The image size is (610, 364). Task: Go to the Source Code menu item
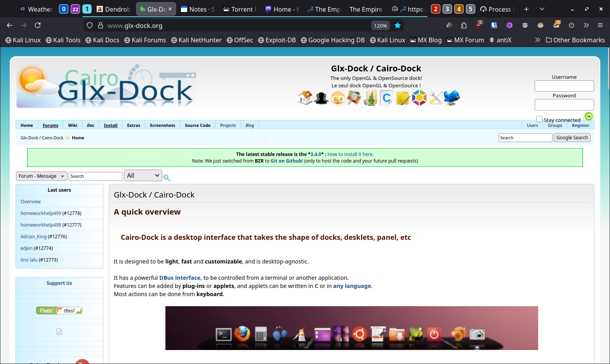[x=197, y=125]
